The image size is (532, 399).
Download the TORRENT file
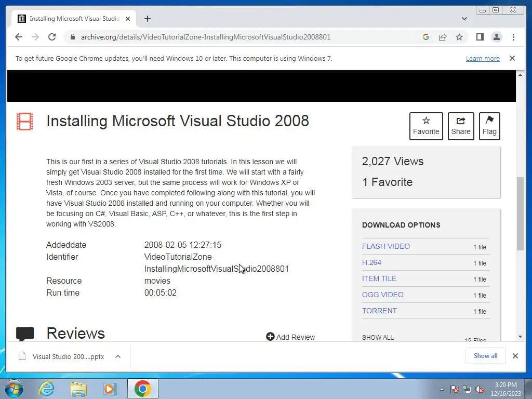tap(379, 311)
